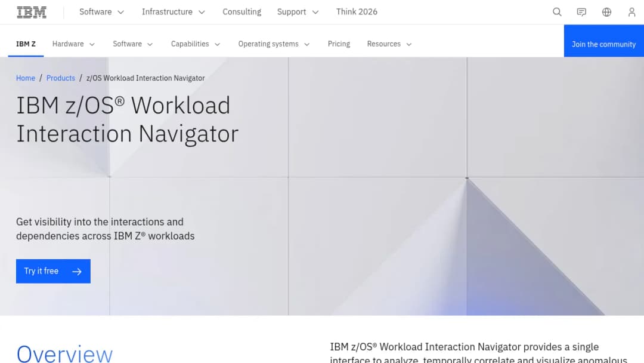The width and height of the screenshot is (644, 363).
Task: Expand the Capabilities submenu
Action: click(x=196, y=44)
